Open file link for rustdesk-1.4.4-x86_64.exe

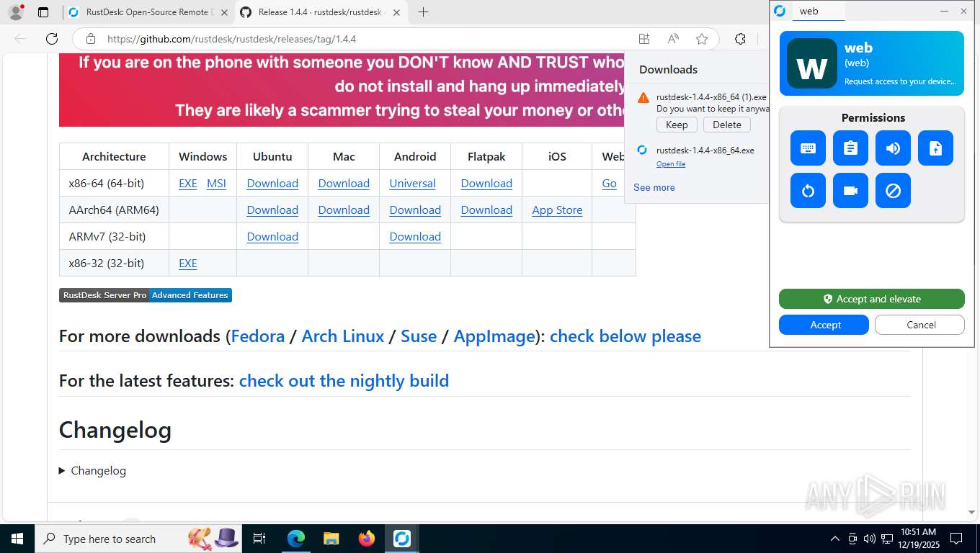[x=671, y=164]
